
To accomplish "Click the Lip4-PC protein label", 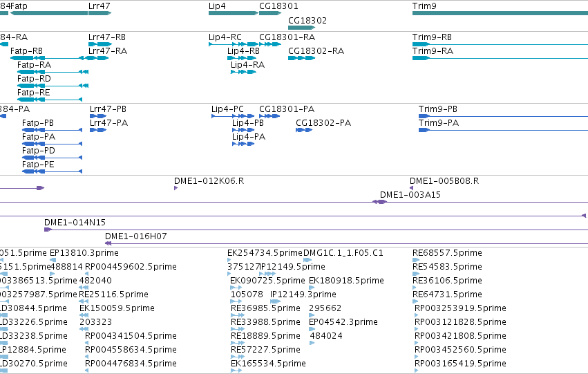I will 227,109.
